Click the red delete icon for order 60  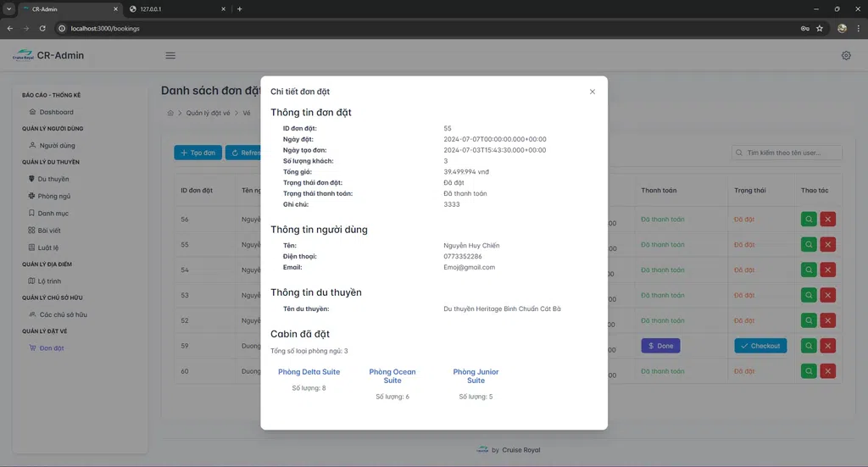pos(828,371)
